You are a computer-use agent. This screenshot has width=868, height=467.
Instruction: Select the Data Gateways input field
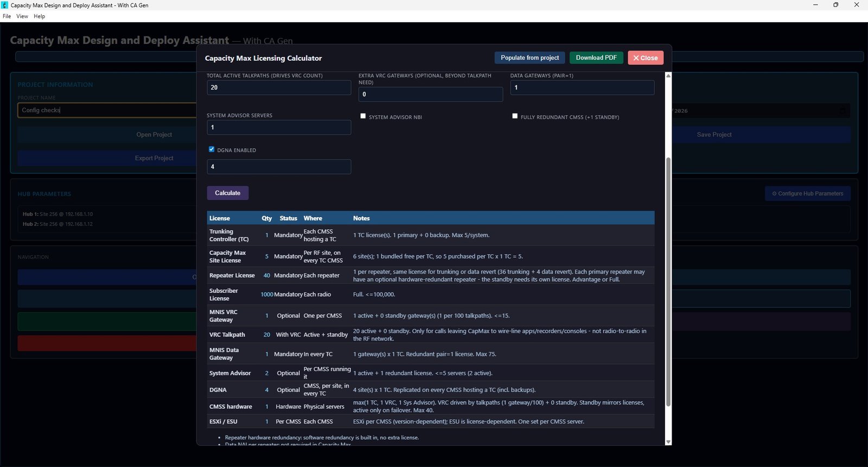coord(582,87)
